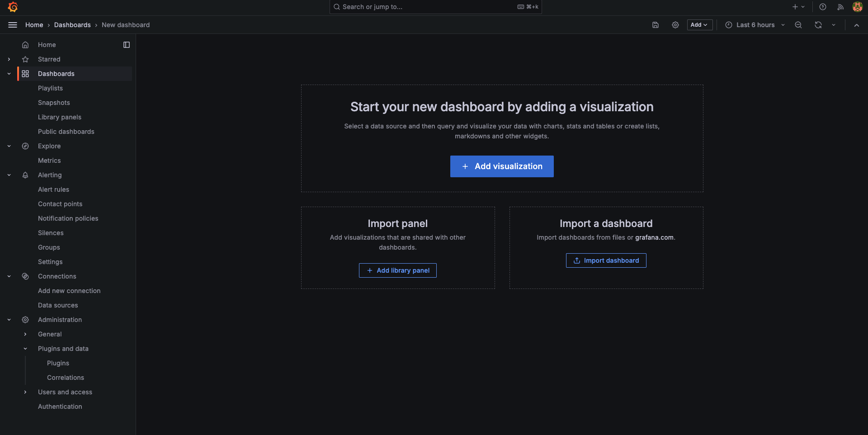Screen dimensions: 868x435
Task: Click the Grafana logo icon
Action: point(13,7)
